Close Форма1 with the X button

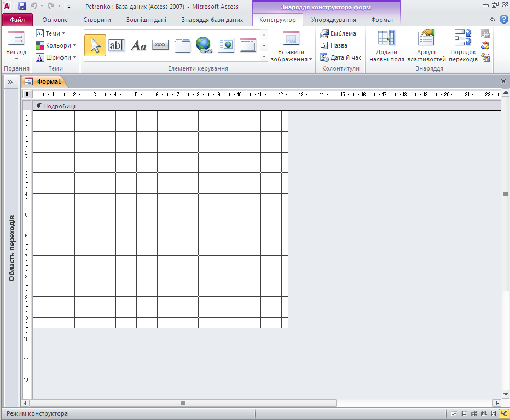pyautogui.click(x=503, y=81)
